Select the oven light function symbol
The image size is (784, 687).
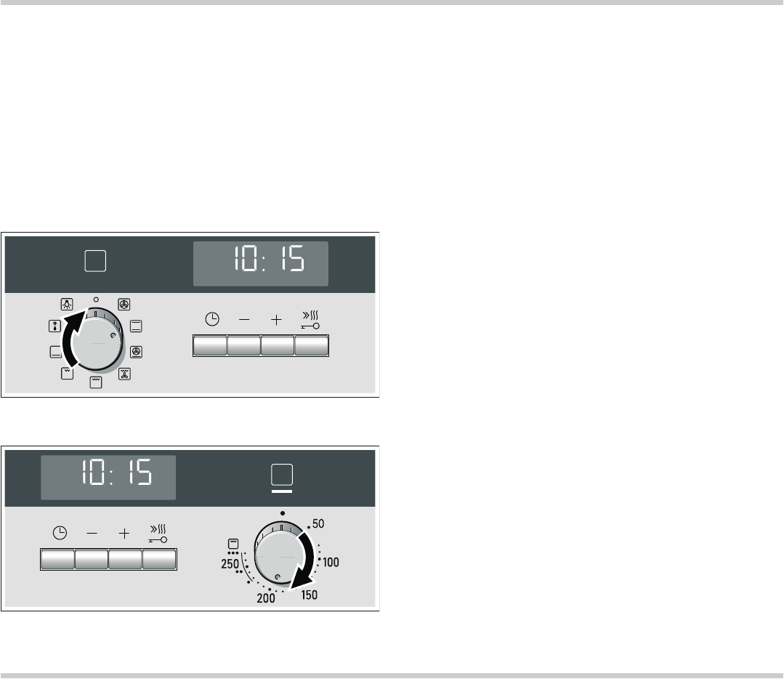point(67,304)
